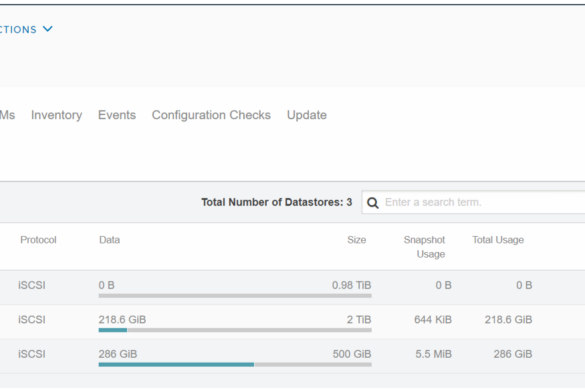Open the Events tab
This screenshot has width=585, height=390.
[117, 115]
